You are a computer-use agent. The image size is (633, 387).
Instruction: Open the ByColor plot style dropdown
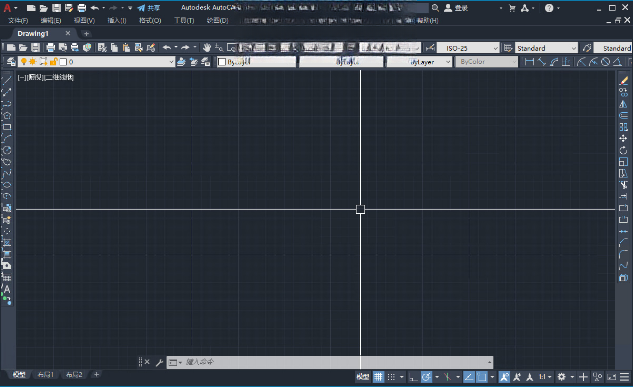(486, 62)
